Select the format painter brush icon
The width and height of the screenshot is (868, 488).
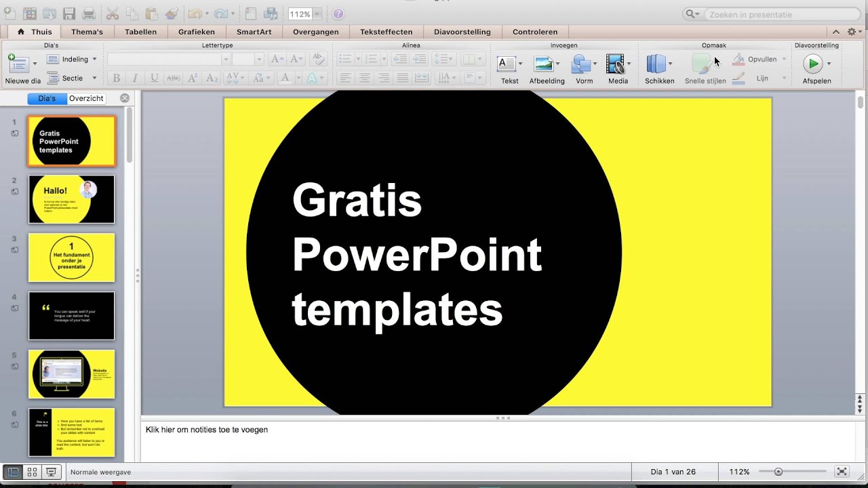coord(171,14)
